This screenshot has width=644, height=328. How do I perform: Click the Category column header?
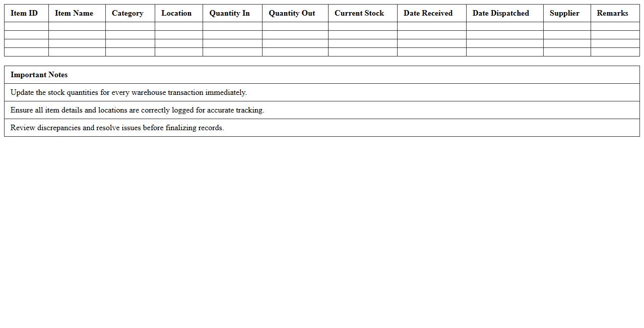[127, 13]
